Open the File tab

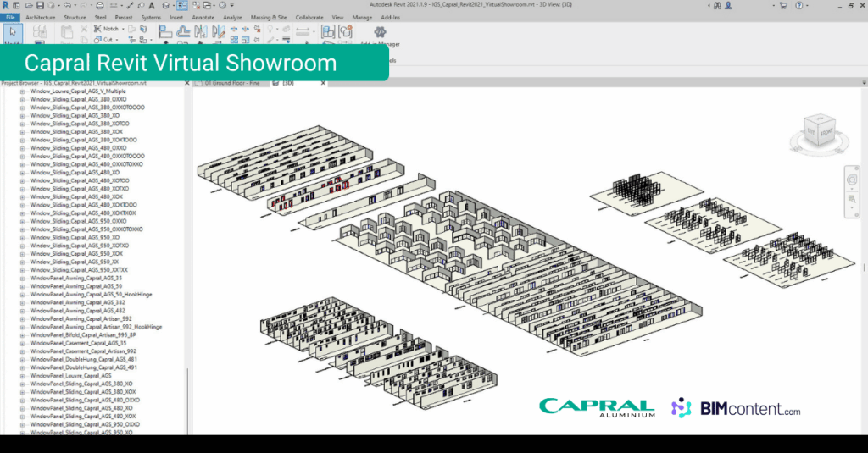(10, 18)
